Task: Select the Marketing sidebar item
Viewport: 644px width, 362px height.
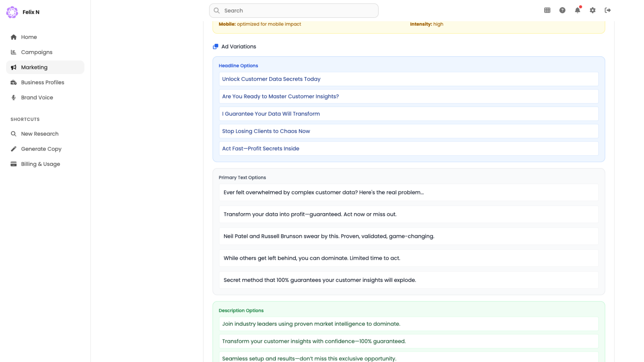Action: 34,67
